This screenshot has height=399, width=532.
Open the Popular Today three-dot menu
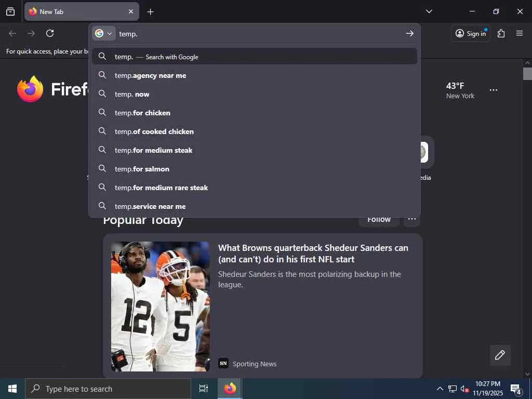tap(411, 221)
